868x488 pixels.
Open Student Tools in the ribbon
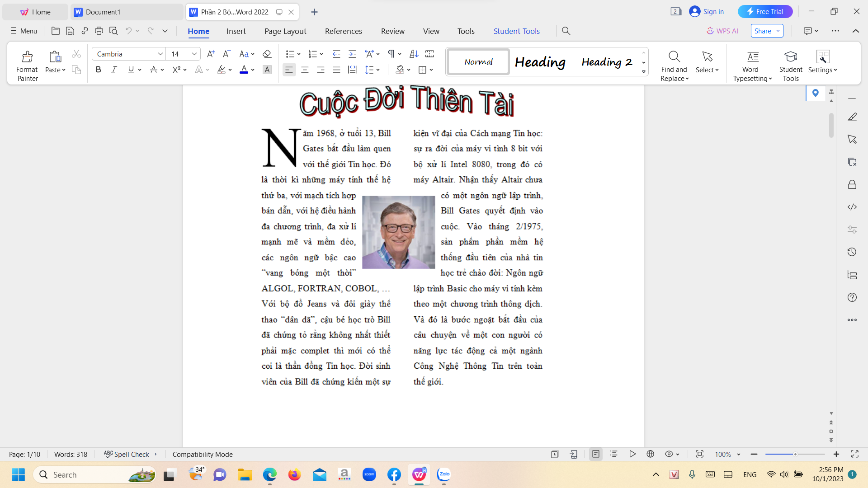[x=791, y=66]
